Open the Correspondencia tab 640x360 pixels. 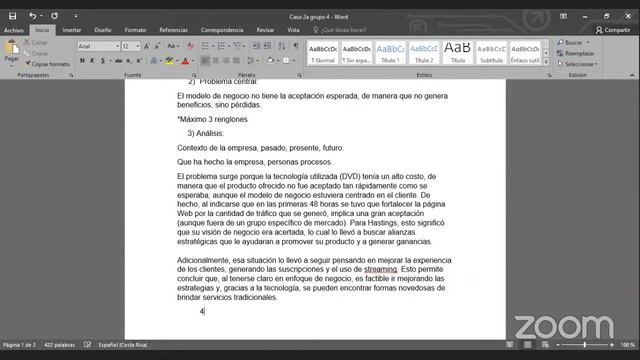pyautogui.click(x=222, y=30)
